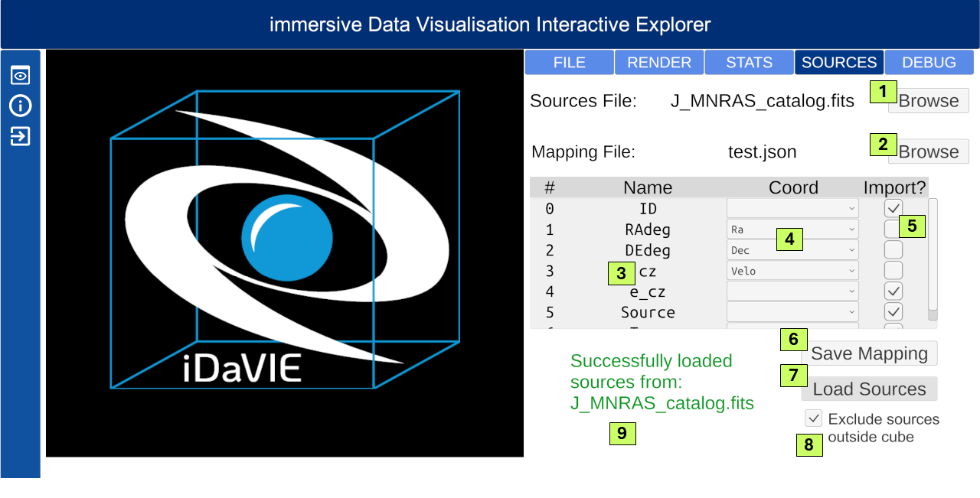This screenshot has height=498, width=980.
Task: Open Coord dropdown for ID row
Action: tap(792, 208)
